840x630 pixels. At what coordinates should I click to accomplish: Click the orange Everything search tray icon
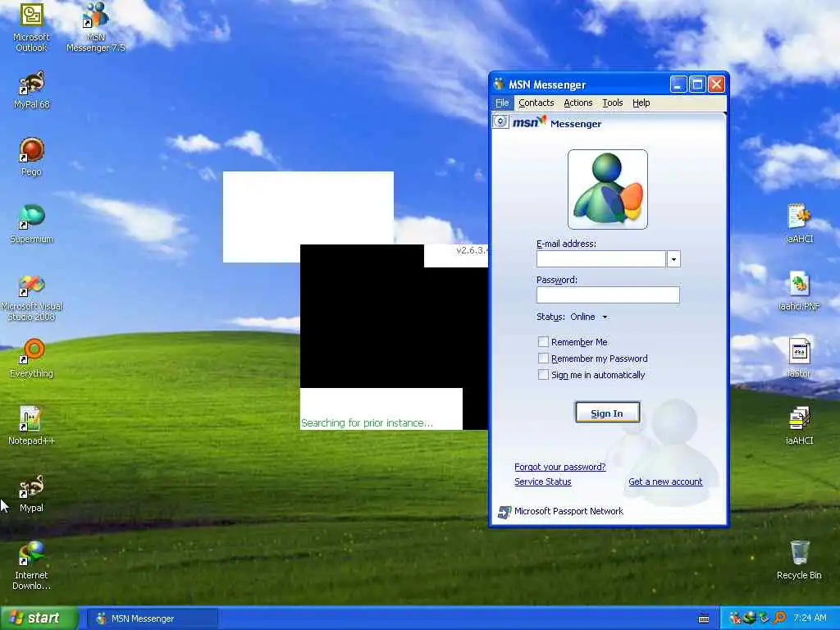coord(779,619)
